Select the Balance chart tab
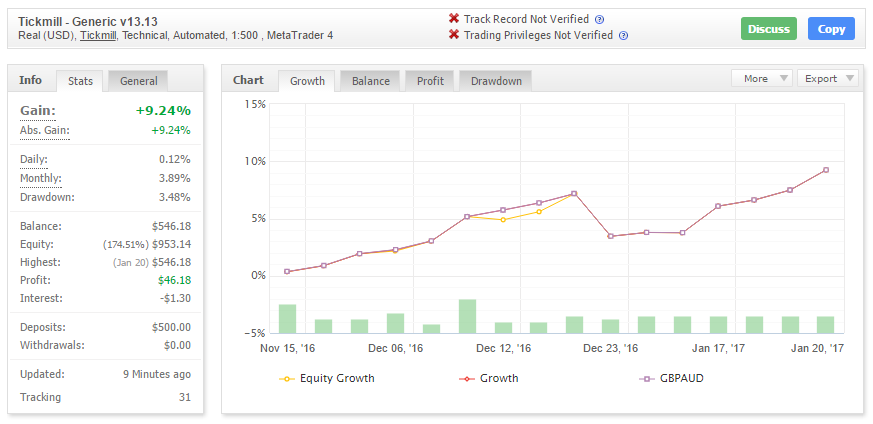Viewport: 873px width, 424px height. pos(371,81)
